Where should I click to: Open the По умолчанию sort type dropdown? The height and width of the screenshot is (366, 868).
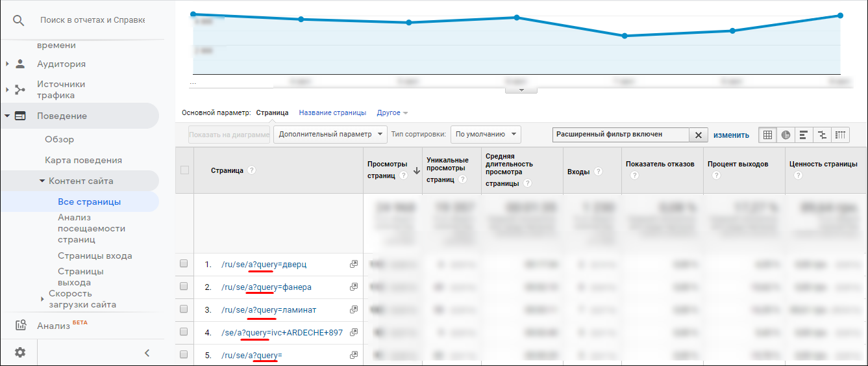tap(485, 135)
